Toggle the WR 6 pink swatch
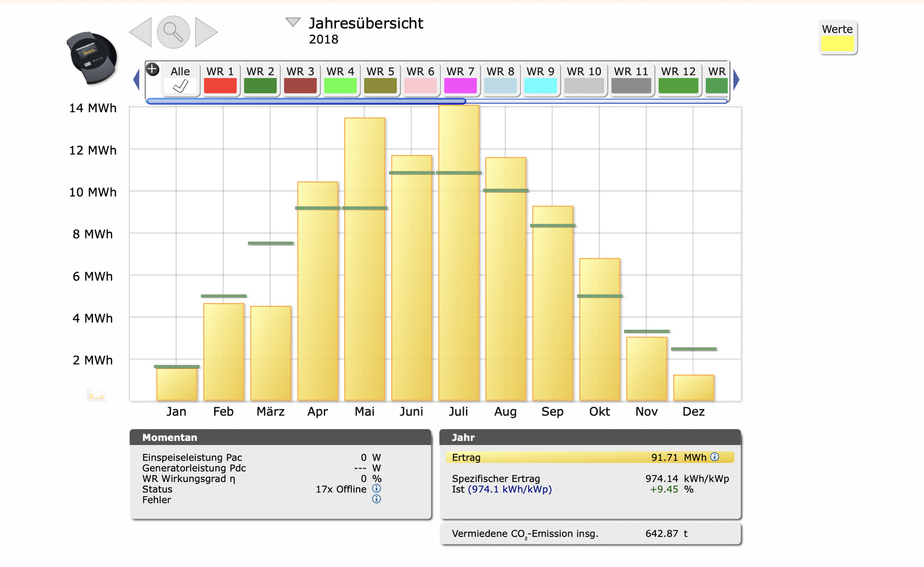Image resolution: width=924 pixels, height=567 pixels. pos(420,86)
